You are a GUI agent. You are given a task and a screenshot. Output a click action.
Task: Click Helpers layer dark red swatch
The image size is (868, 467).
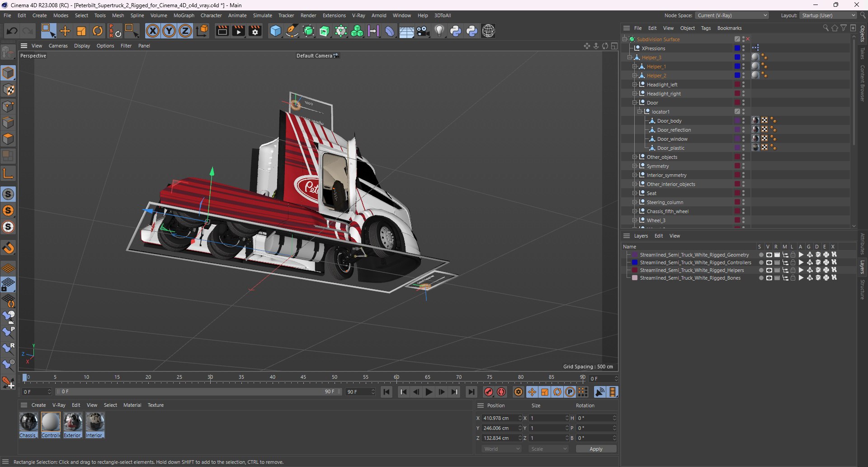pyautogui.click(x=635, y=270)
